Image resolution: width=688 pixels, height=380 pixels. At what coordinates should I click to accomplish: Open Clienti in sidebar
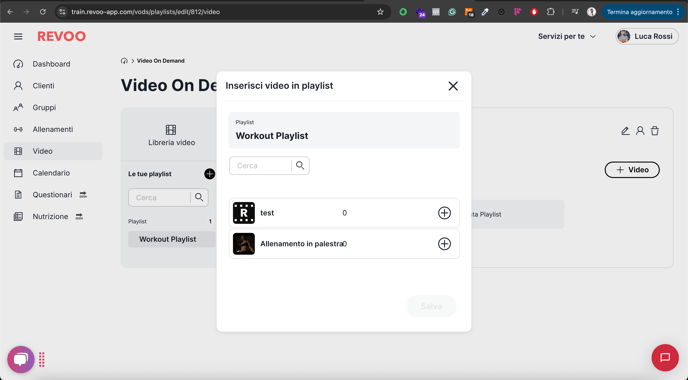click(x=53, y=86)
